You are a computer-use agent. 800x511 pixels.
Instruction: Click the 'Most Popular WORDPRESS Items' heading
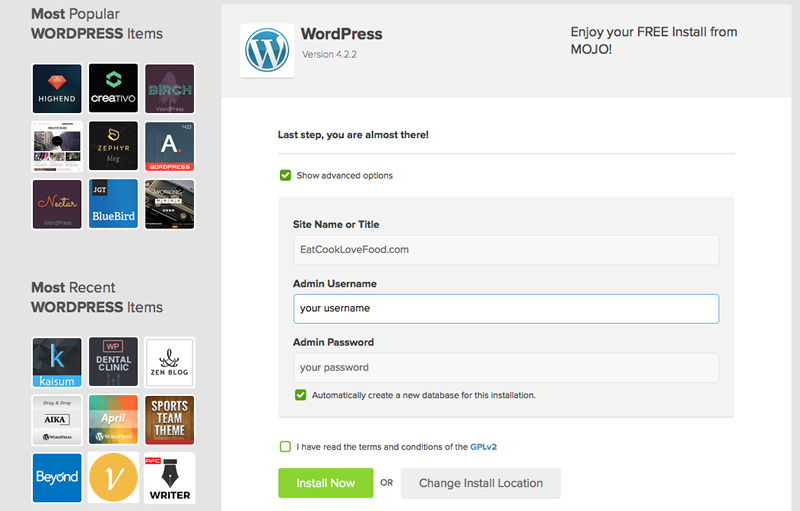(x=97, y=23)
